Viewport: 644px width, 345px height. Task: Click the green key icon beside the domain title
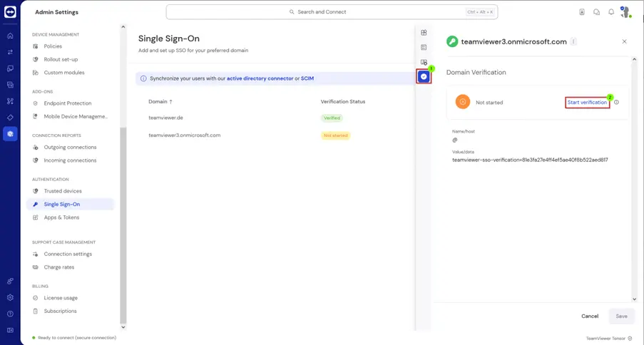[x=452, y=41]
